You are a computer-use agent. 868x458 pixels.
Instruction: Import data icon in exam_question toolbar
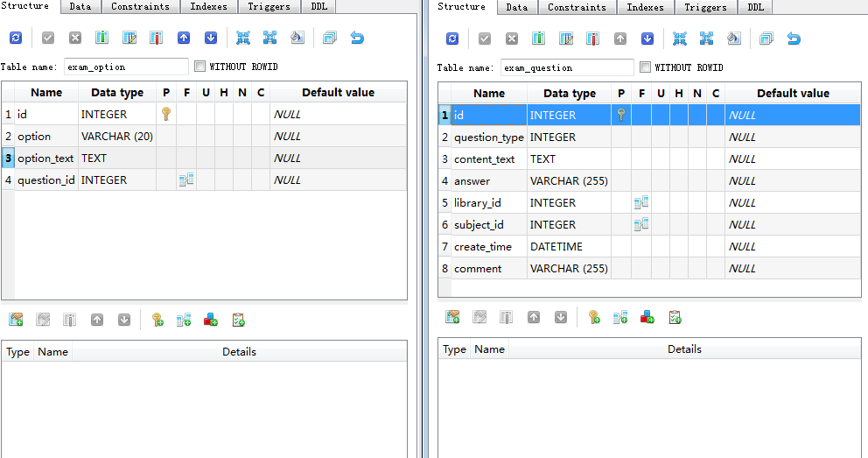680,39
